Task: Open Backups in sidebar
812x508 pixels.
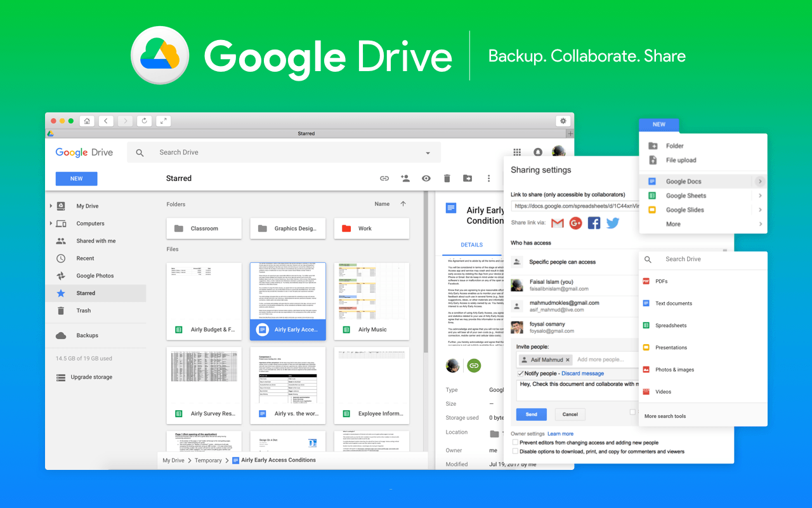Action: [x=87, y=335]
